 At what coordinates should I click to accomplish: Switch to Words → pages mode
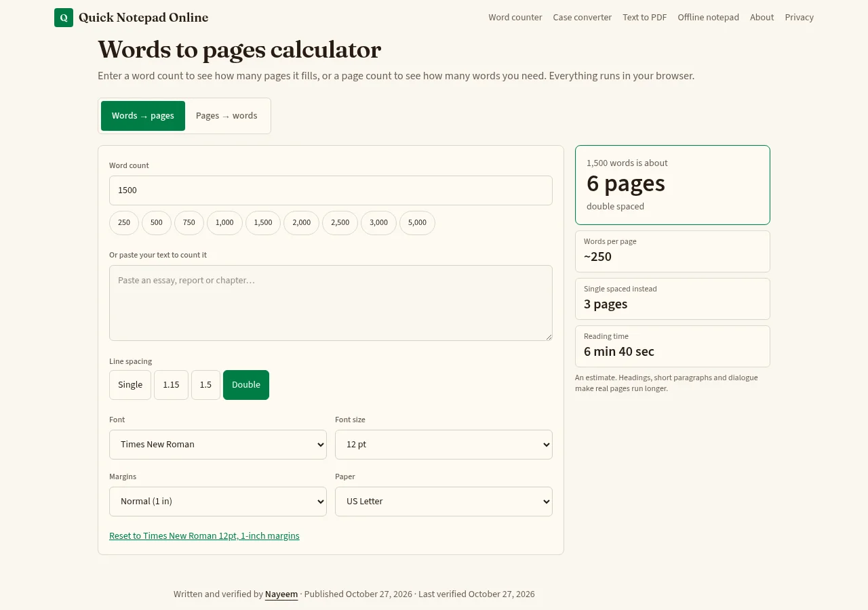tap(143, 116)
